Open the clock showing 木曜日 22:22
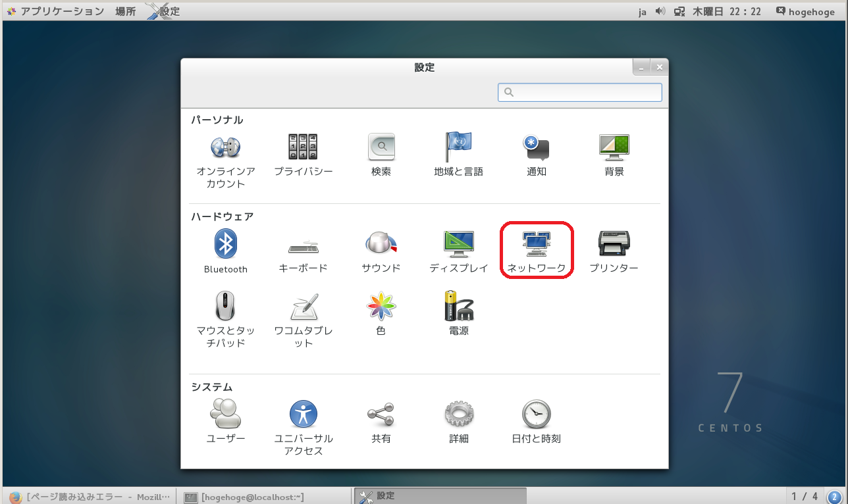 [727, 12]
